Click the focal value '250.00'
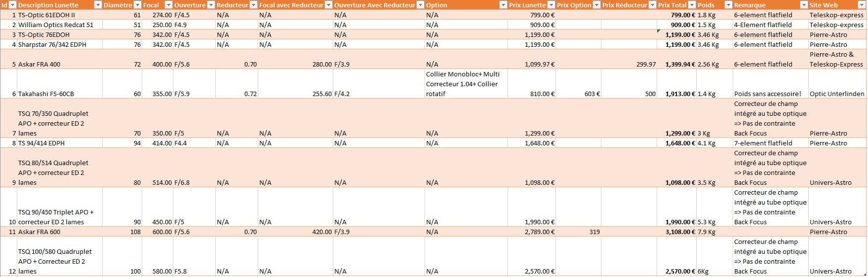868x277 pixels. tap(162, 25)
